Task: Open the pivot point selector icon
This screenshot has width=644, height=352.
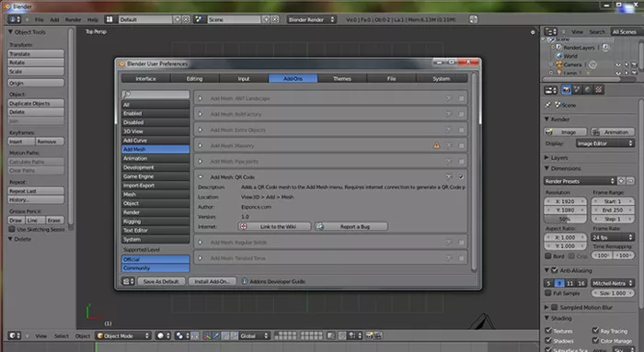Action: click(x=181, y=335)
